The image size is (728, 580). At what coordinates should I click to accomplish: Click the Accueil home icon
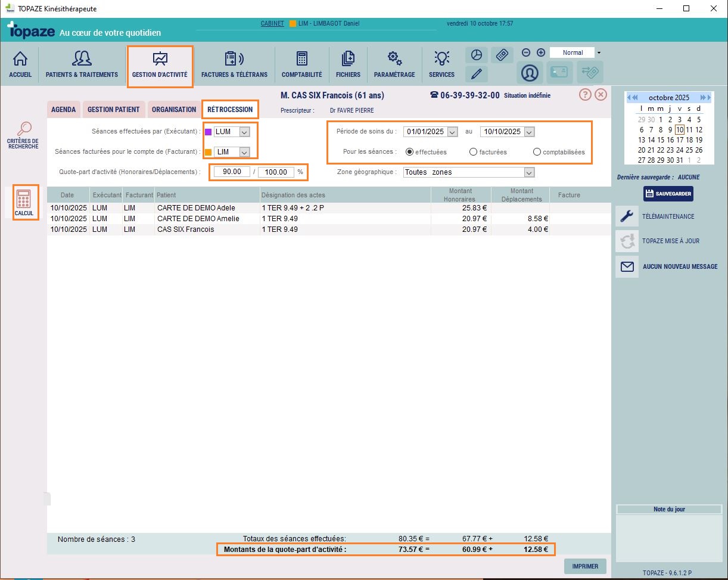(x=20, y=66)
